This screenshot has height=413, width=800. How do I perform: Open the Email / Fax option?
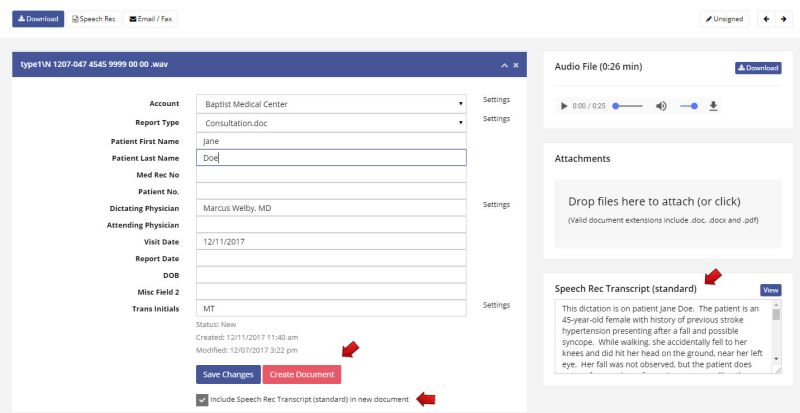pyautogui.click(x=150, y=19)
